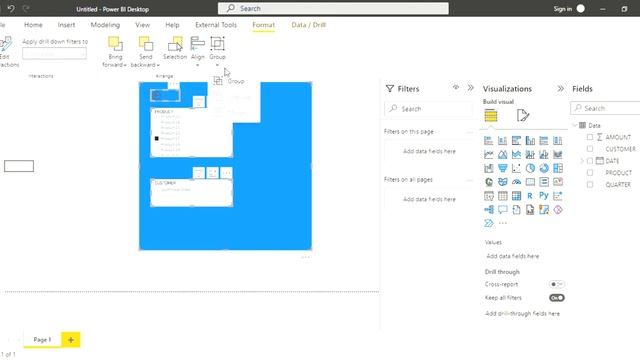640x360 pixels.
Task: Select the Stacked bar chart visual
Action: [489, 141]
